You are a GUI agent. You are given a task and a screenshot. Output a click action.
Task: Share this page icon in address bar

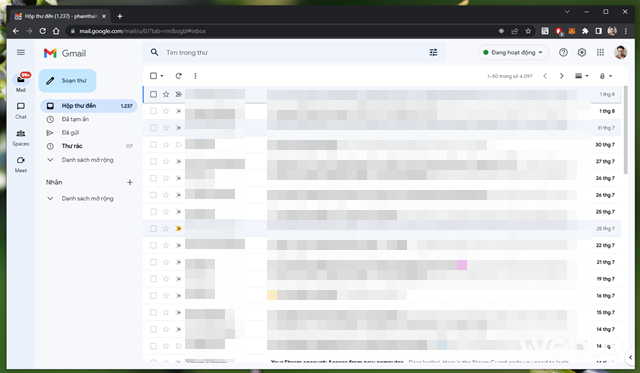click(x=515, y=31)
